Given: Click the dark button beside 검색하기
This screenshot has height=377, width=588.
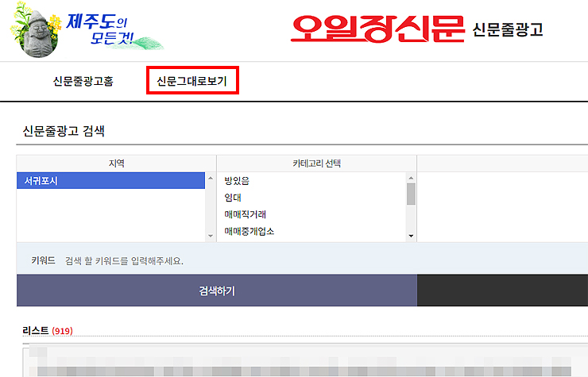Looking at the screenshot, I should (x=502, y=290).
